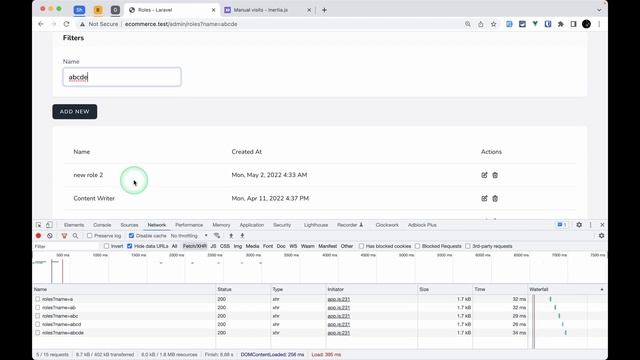Uncheck Hide data URLs
The image size is (640, 360).
130,246
